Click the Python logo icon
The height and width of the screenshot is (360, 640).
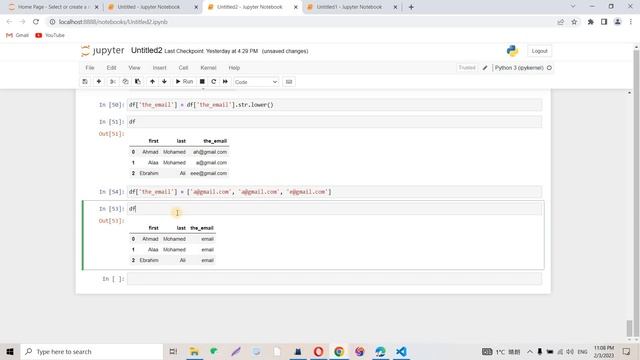click(512, 51)
